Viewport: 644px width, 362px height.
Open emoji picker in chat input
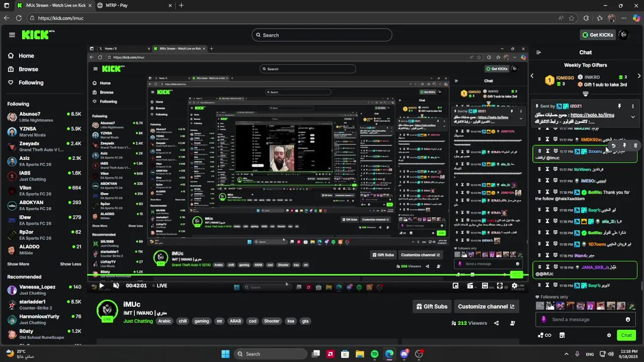(x=628, y=319)
